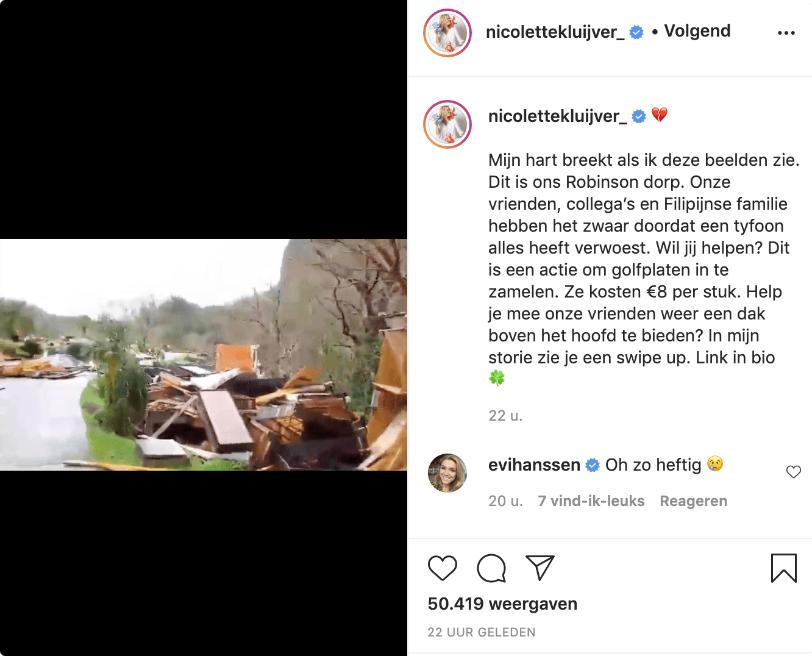Visit the evihanssen username link

[534, 465]
